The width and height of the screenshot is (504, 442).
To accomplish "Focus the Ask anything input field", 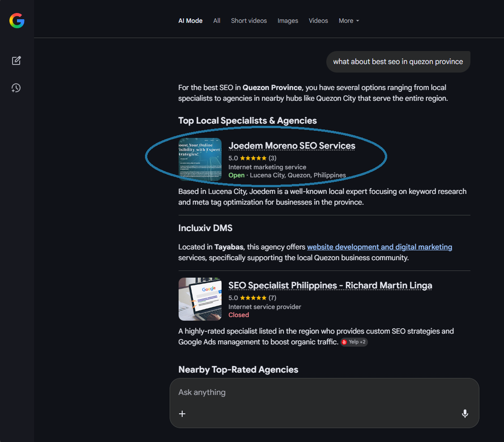I will (x=325, y=392).
